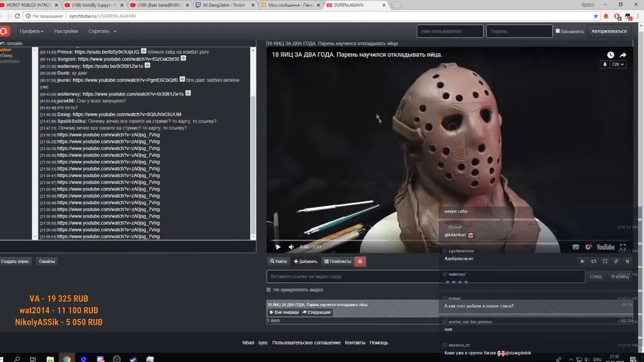
Task: Toggle video subtitles button
Action: [x=576, y=247]
